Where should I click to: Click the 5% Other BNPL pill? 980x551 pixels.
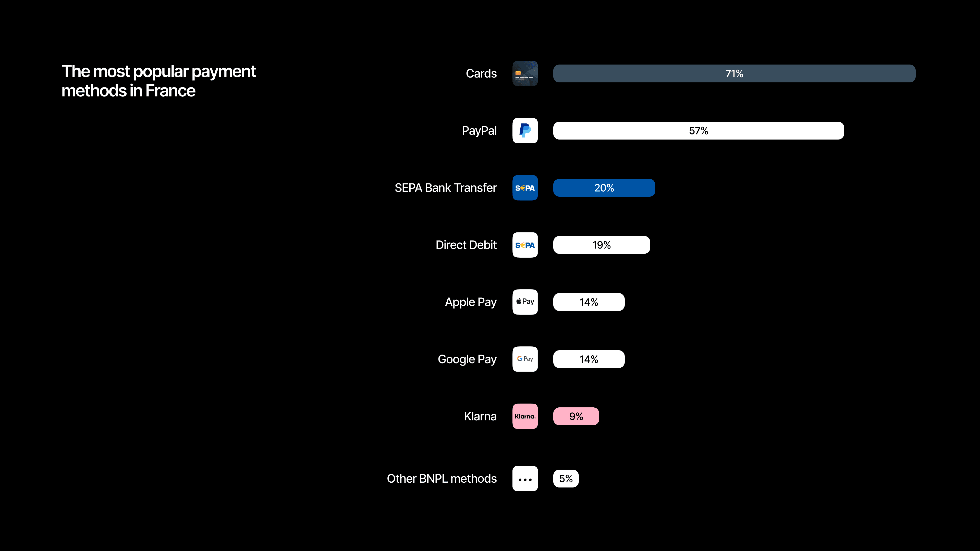566,478
